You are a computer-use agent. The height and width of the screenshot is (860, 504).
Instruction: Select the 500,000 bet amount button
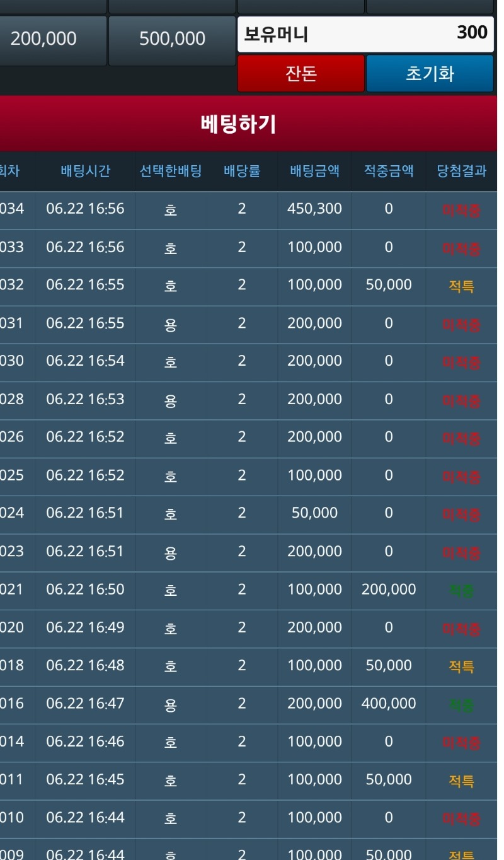pos(172,39)
